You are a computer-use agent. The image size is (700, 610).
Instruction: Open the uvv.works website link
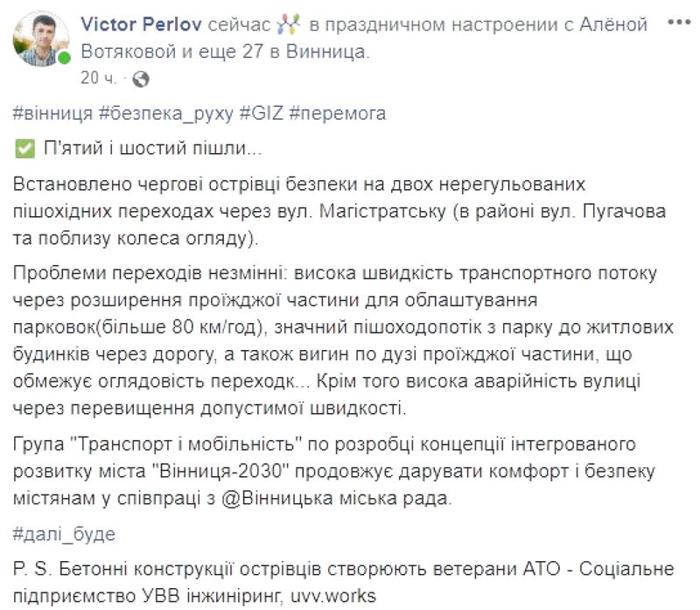click(333, 596)
